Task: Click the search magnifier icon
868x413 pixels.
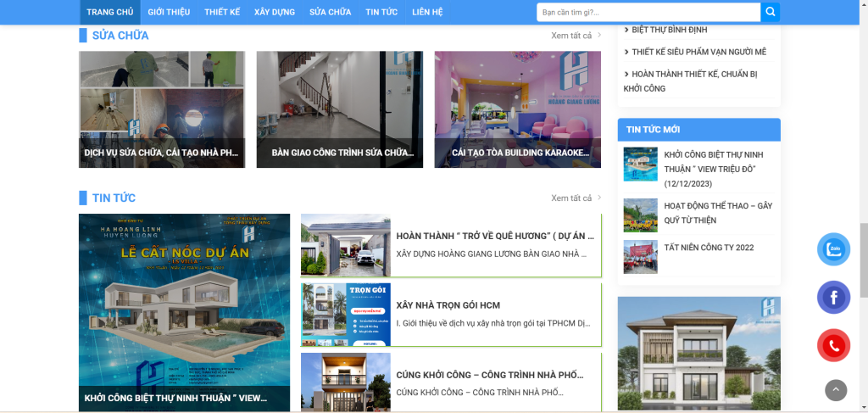Action: pyautogui.click(x=770, y=12)
